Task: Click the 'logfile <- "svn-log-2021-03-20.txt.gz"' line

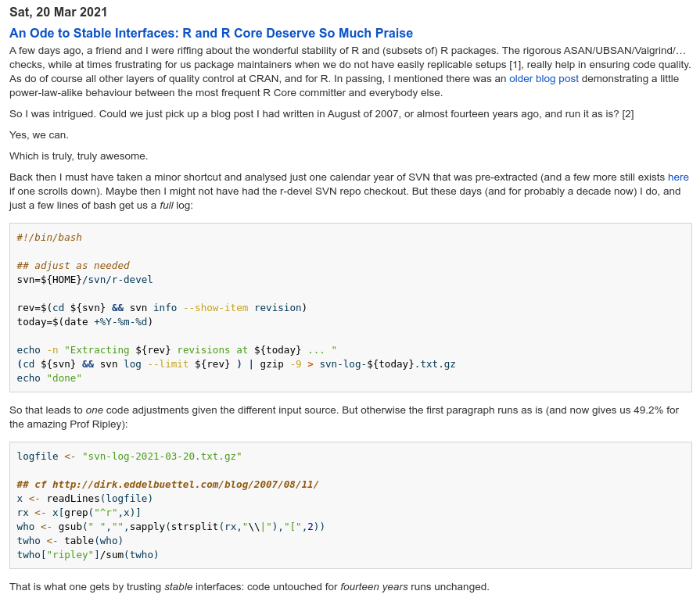Action: 129,457
